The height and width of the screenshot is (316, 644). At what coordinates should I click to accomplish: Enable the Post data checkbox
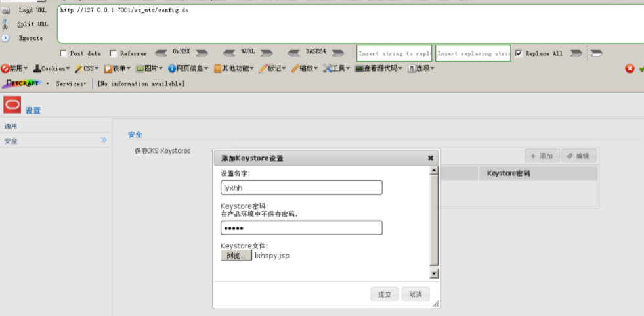(x=63, y=53)
